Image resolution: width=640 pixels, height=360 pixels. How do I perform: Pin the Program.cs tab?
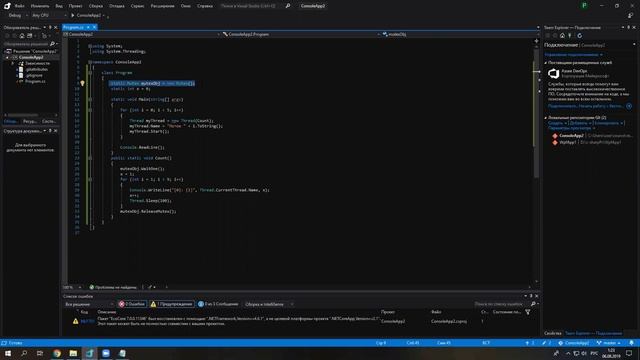click(88, 27)
